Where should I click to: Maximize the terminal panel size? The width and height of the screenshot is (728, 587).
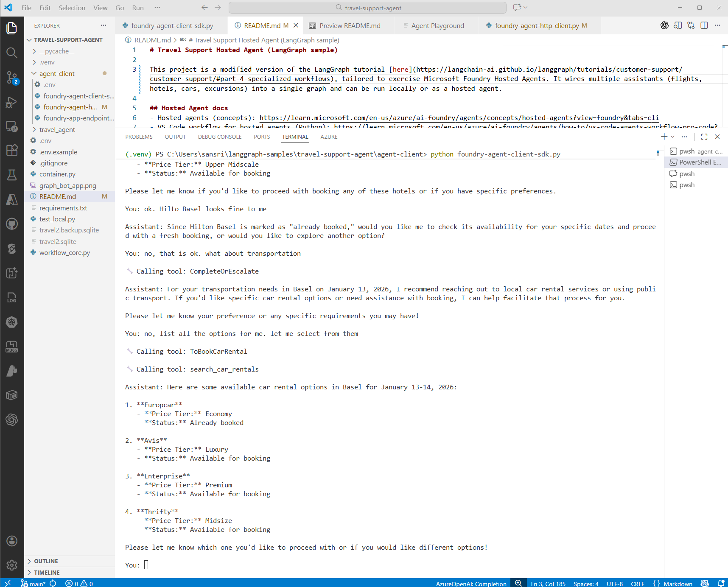pyautogui.click(x=704, y=137)
